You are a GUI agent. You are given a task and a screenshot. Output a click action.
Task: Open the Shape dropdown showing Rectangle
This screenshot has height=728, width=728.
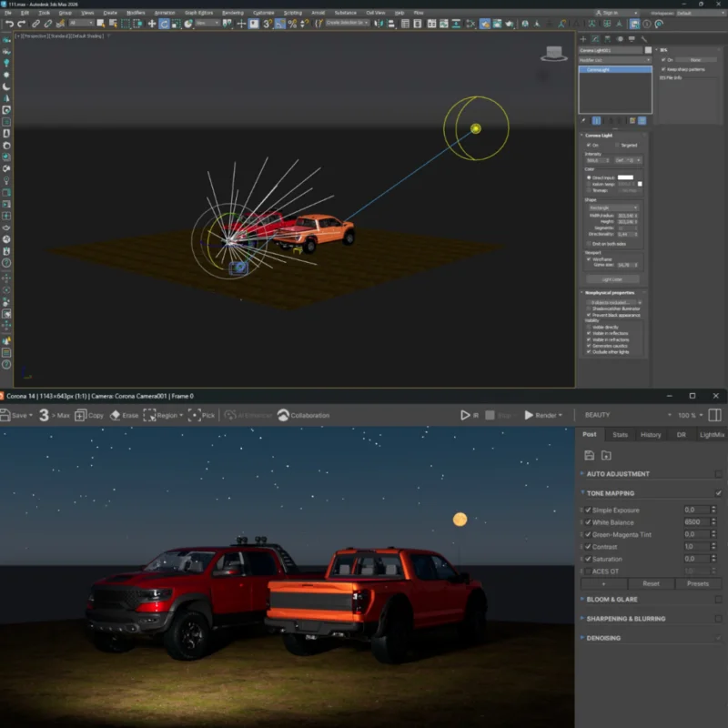click(613, 207)
